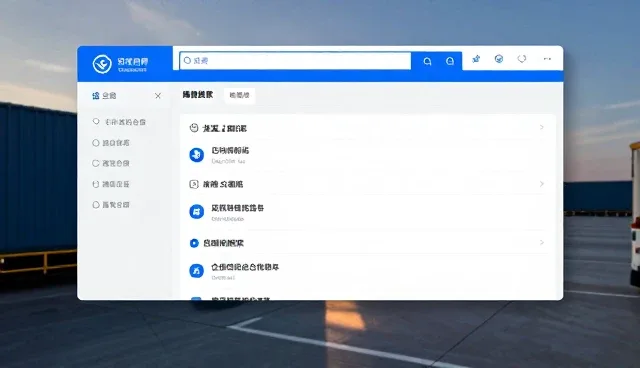The height and width of the screenshot is (368, 640).
Task: Open the three-dot more menu in header
Action: pos(547,59)
